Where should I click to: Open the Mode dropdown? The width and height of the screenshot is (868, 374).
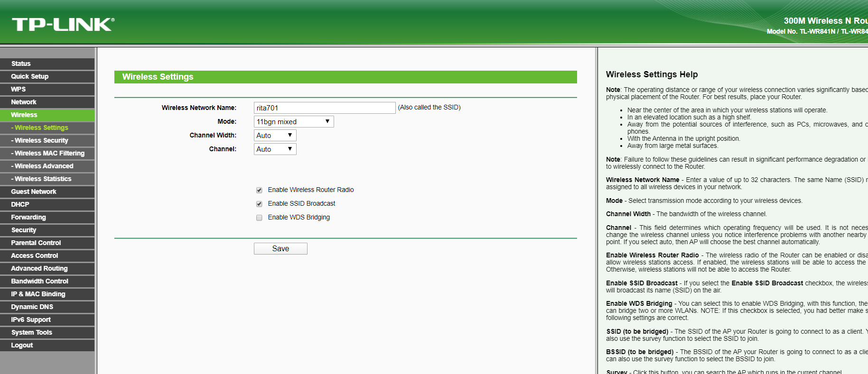click(x=294, y=122)
